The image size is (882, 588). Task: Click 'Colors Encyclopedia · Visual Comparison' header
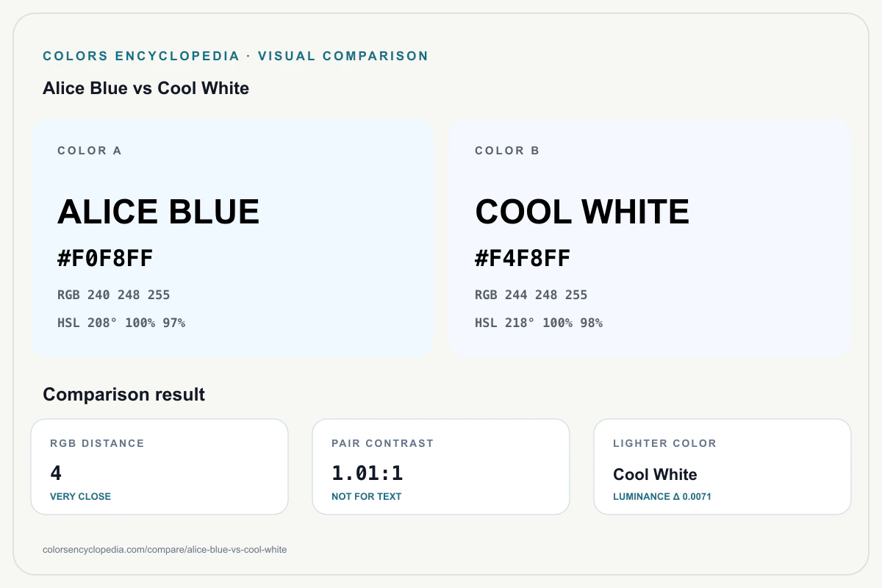coord(235,56)
